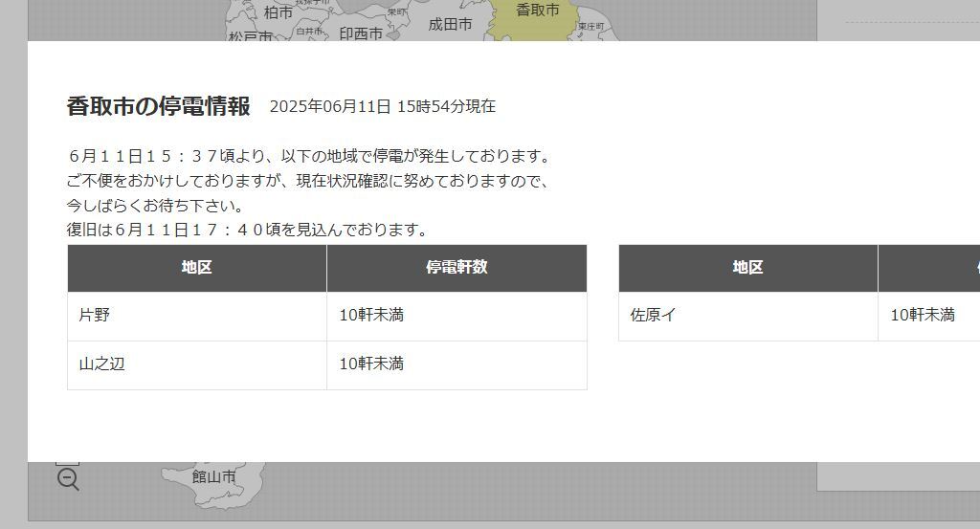
Task: Click the 白井市 label on the map
Action: click(309, 31)
